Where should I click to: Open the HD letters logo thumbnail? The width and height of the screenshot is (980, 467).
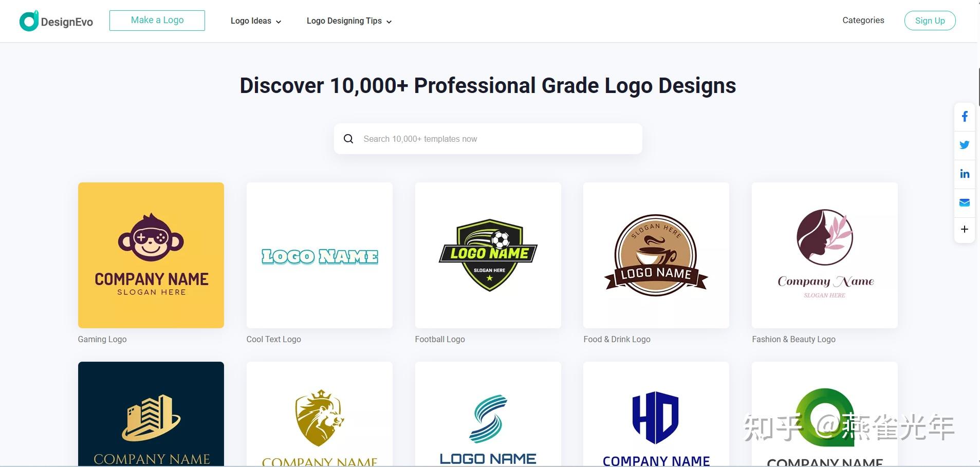[x=656, y=414]
